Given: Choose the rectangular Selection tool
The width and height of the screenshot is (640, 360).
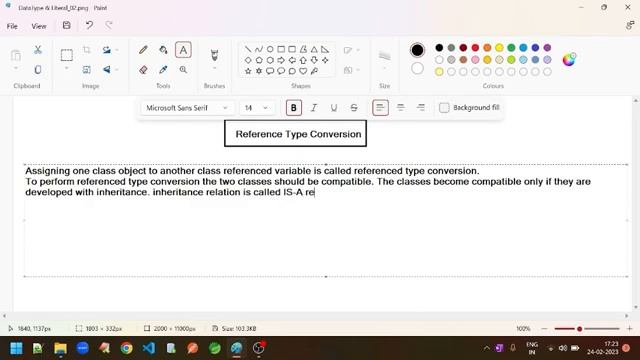Looking at the screenshot, I should pos(67,55).
